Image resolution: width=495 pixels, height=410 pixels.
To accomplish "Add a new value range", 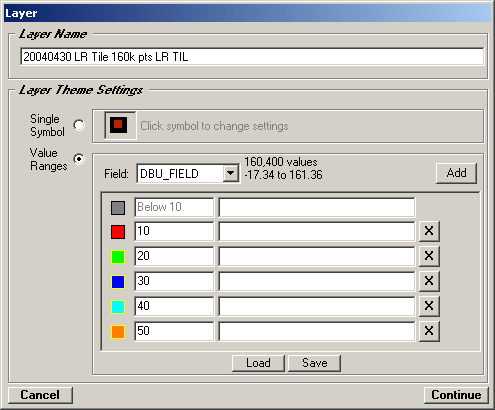I will [456, 173].
